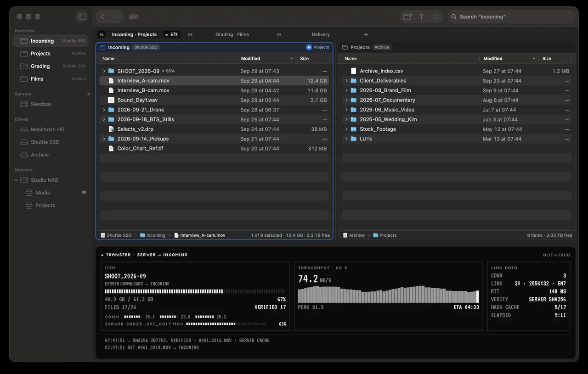Expand the 2026-09-14_Pickups folder

click(x=104, y=139)
